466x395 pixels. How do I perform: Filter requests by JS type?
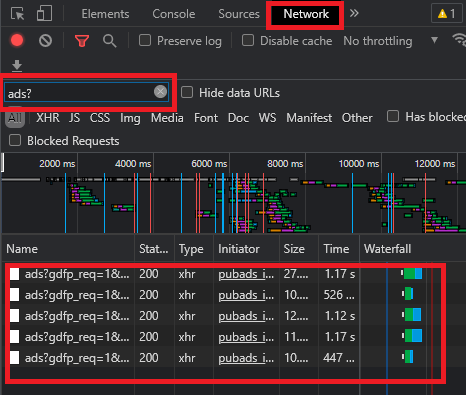pos(74,118)
